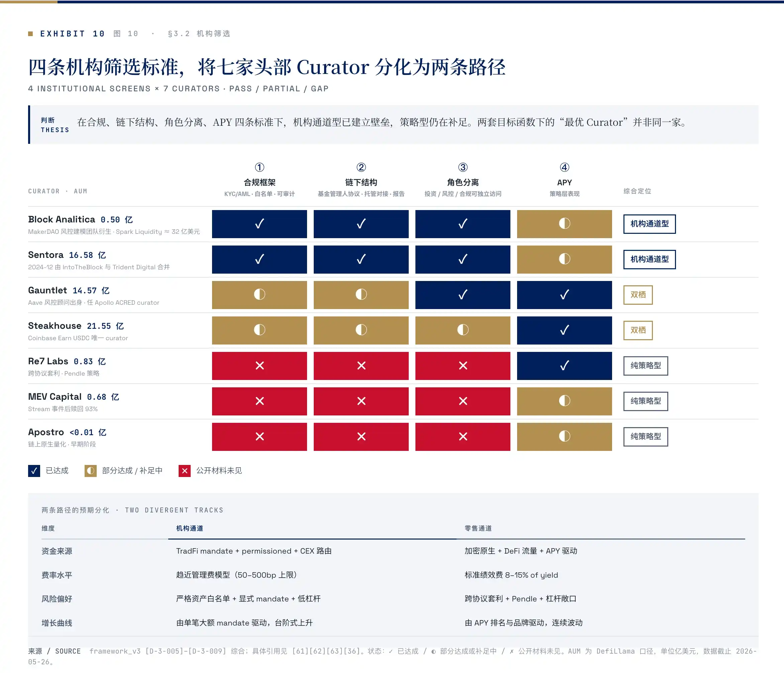Click MEV Capital's half-circle APY cell
Screen dimensions: 784x673
[x=564, y=401]
